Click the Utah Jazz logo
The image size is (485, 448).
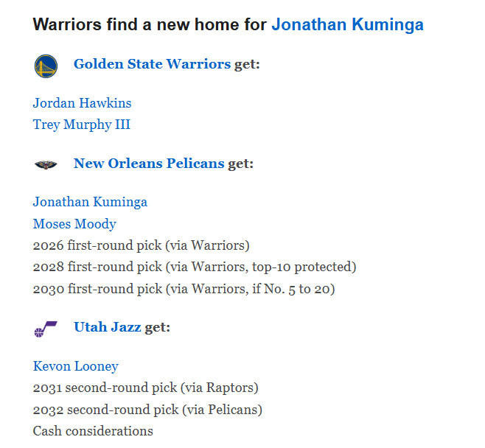(x=46, y=329)
